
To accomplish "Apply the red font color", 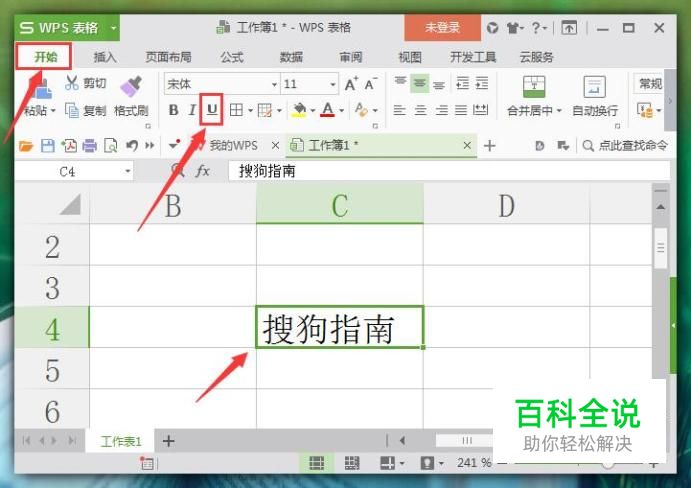I will click(x=327, y=110).
